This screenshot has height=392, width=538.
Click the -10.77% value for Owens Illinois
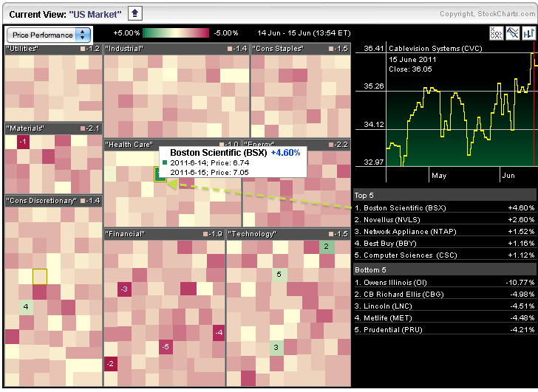pos(520,283)
